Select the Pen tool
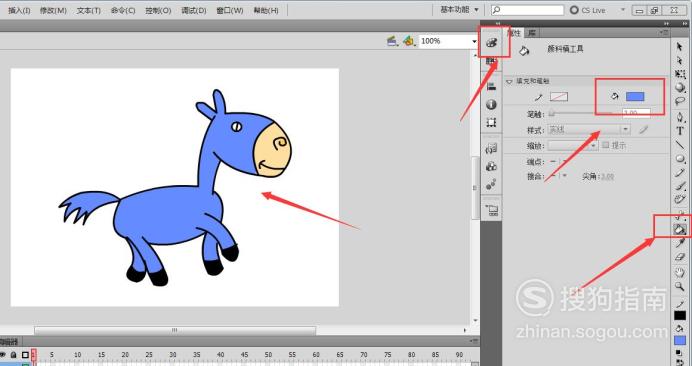This screenshot has height=366, width=692. pyautogui.click(x=680, y=117)
